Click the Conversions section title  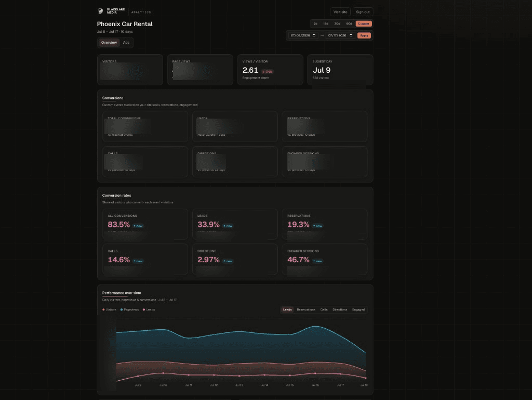click(113, 98)
